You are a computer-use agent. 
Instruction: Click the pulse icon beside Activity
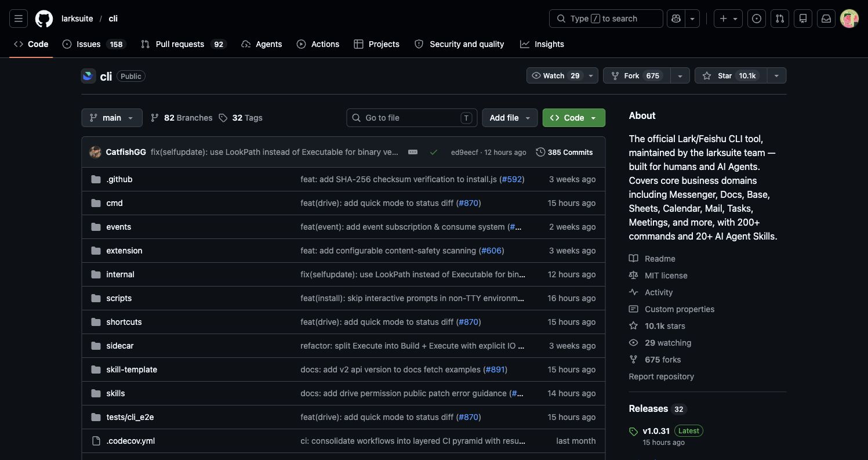point(634,292)
